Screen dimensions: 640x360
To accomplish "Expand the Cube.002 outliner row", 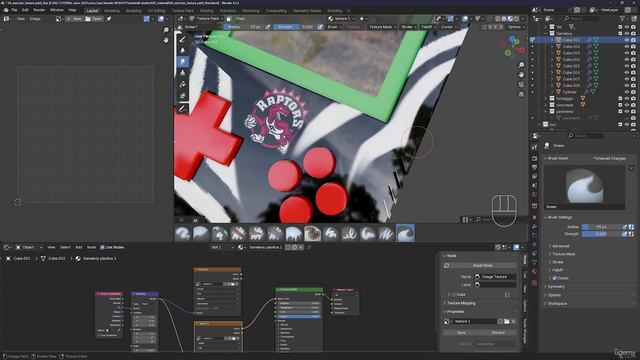I will click(x=552, y=47).
